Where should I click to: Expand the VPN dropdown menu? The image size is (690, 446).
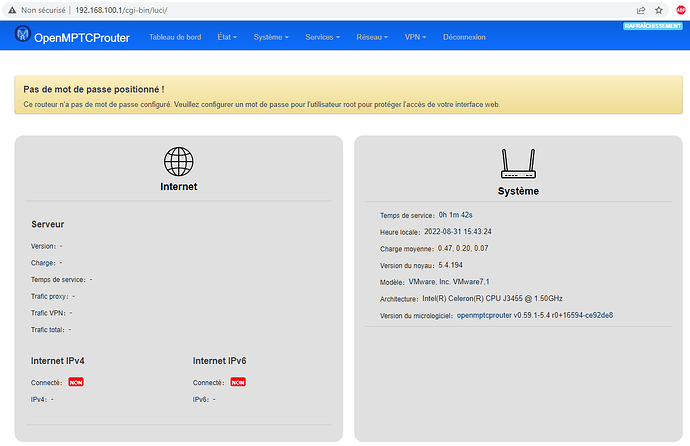415,37
